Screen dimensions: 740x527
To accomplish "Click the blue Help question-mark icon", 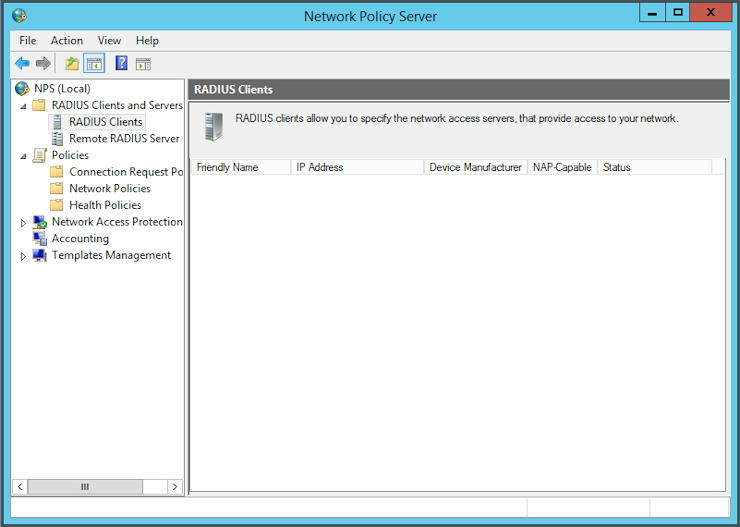I will pyautogui.click(x=121, y=63).
